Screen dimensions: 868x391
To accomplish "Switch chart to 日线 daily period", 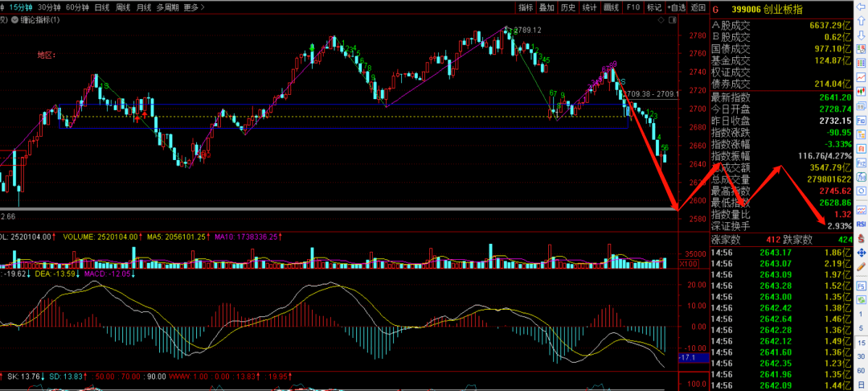I will (x=102, y=7).
